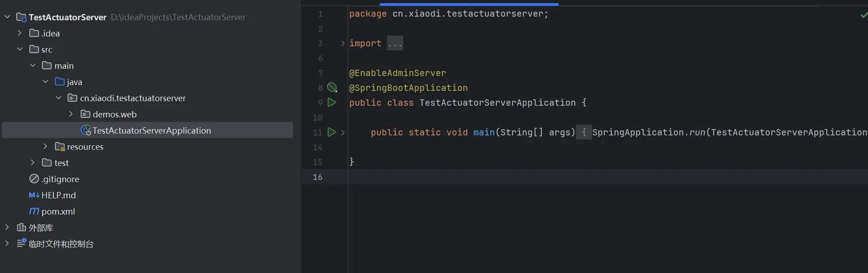Click the run icon next to main method
The image size is (868, 273).
click(x=332, y=132)
